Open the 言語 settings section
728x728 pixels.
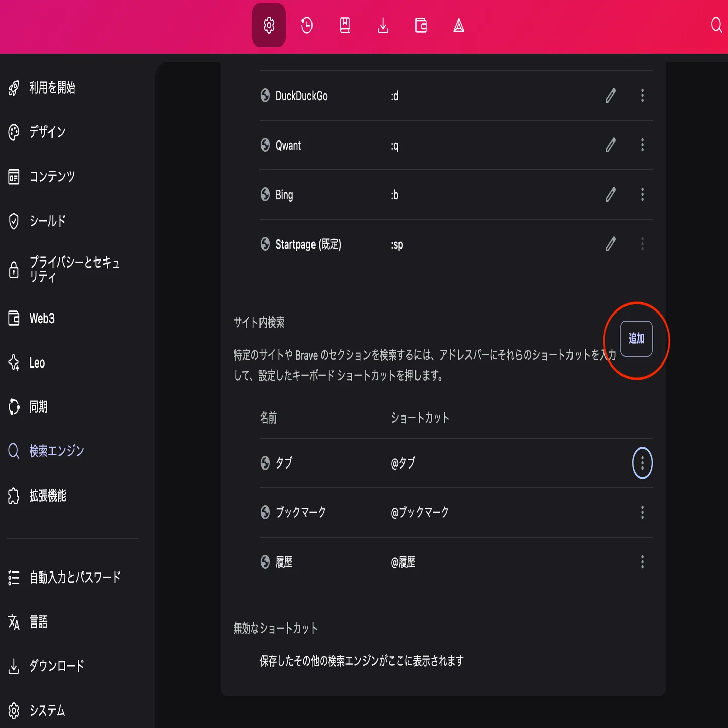pos(28,622)
